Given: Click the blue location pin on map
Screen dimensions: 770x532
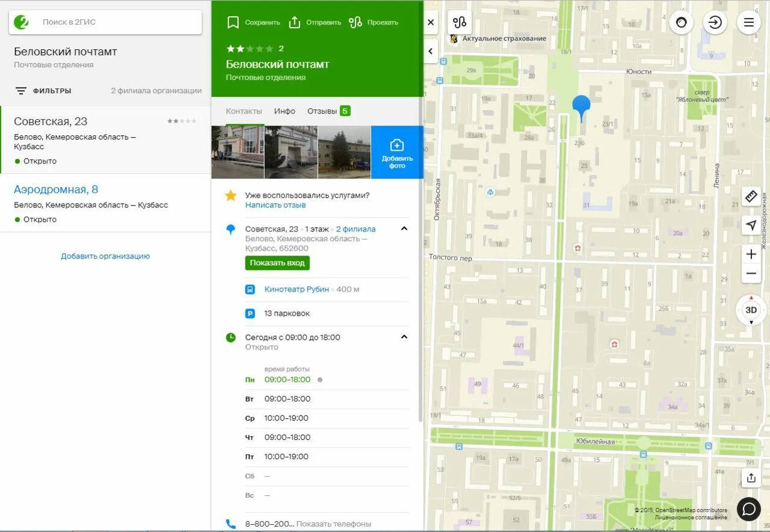Looking at the screenshot, I should pyautogui.click(x=581, y=107).
